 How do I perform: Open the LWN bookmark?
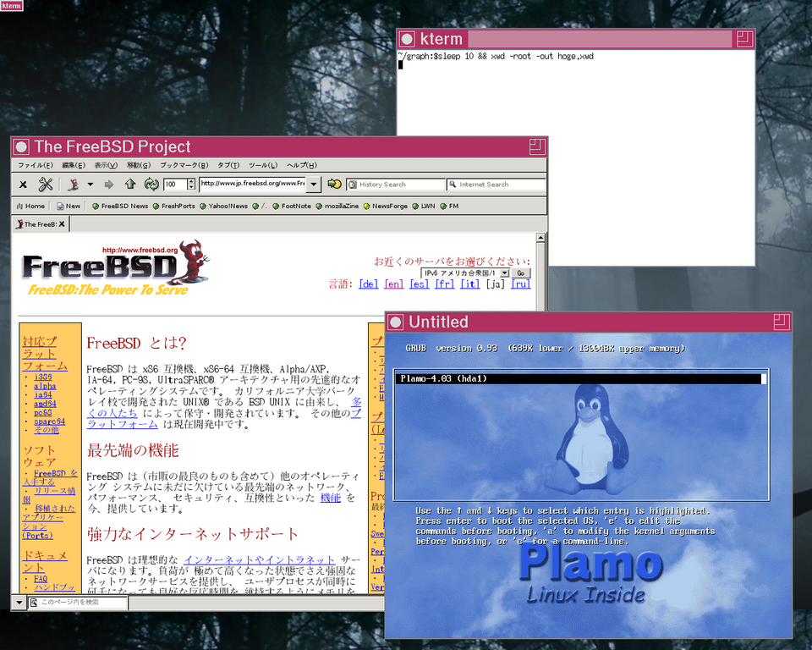pos(424,206)
